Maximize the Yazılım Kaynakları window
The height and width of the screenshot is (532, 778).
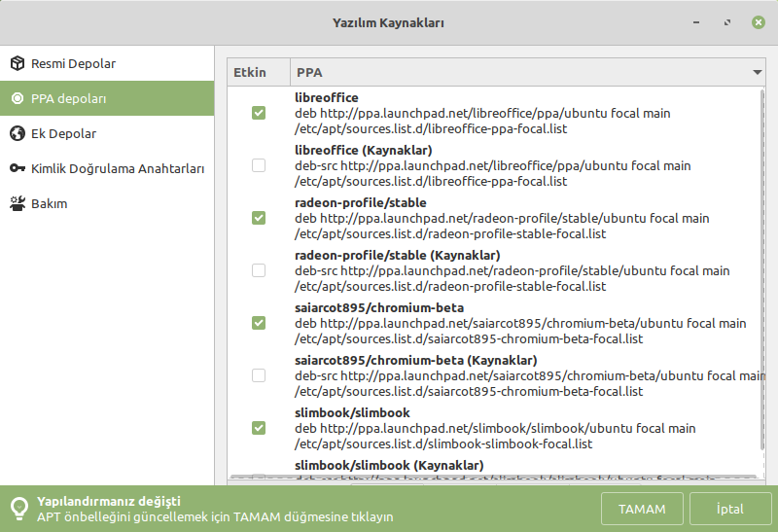click(x=727, y=22)
